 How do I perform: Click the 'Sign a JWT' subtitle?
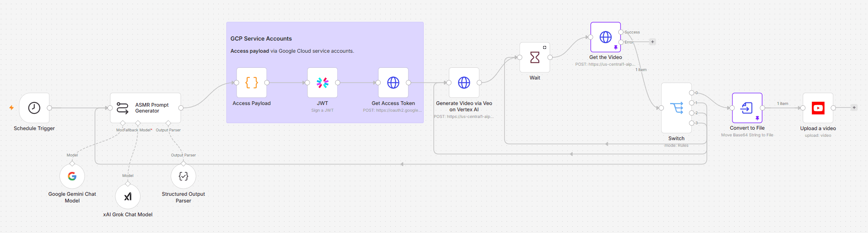click(323, 110)
